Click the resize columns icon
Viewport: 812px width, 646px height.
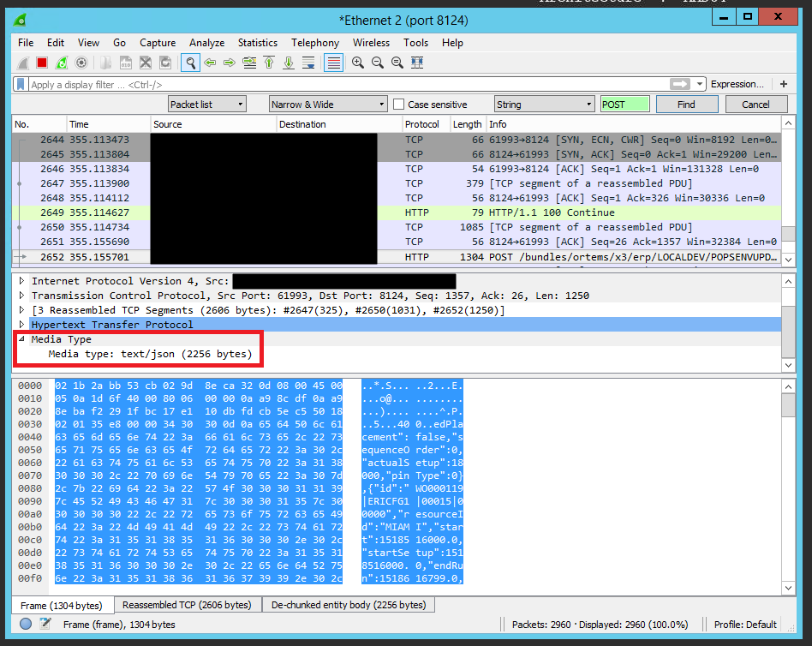(x=417, y=63)
